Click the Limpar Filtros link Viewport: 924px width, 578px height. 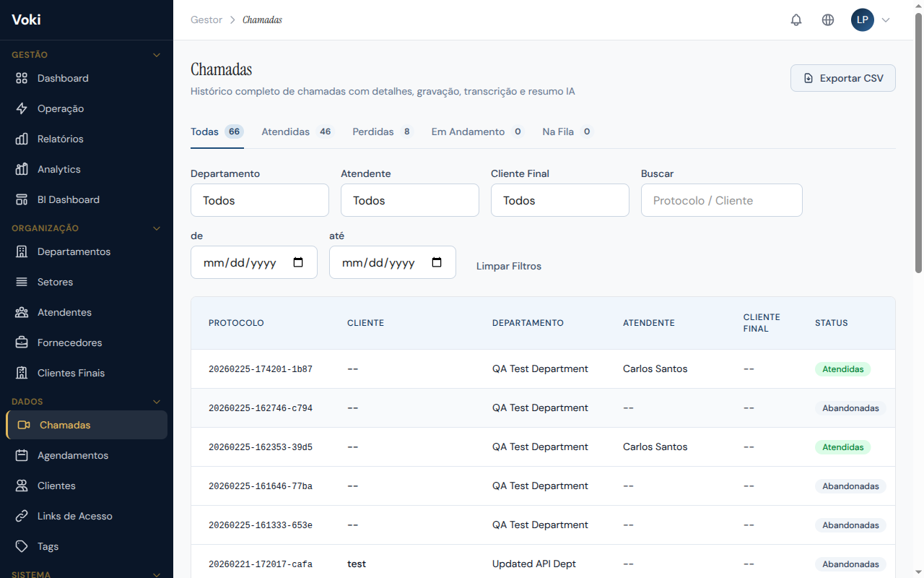point(509,266)
